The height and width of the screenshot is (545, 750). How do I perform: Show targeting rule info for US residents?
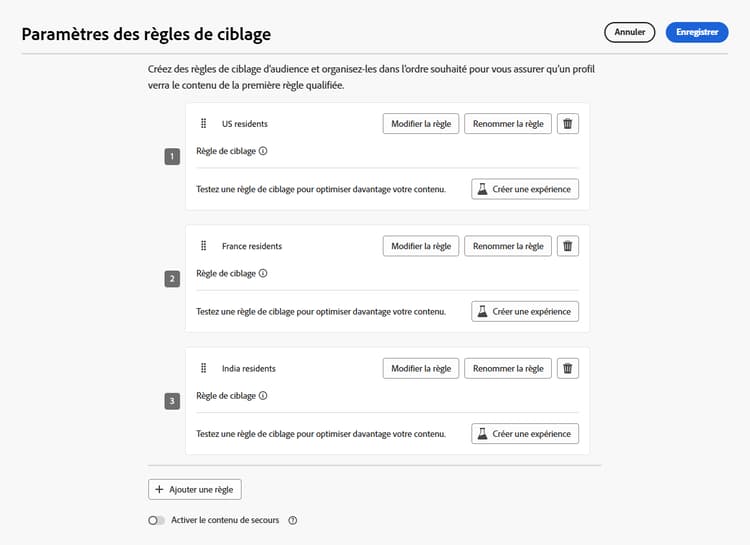tap(263, 151)
